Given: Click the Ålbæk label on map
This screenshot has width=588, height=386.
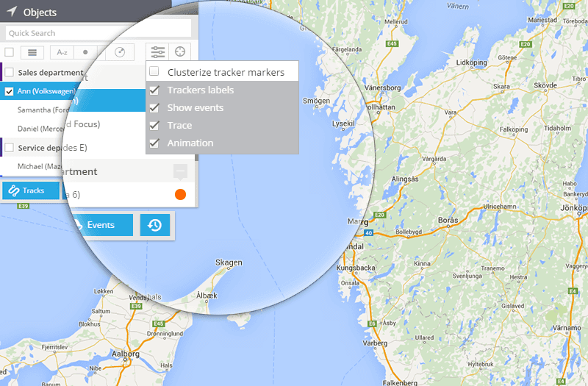Looking at the screenshot, I should 207,296.
